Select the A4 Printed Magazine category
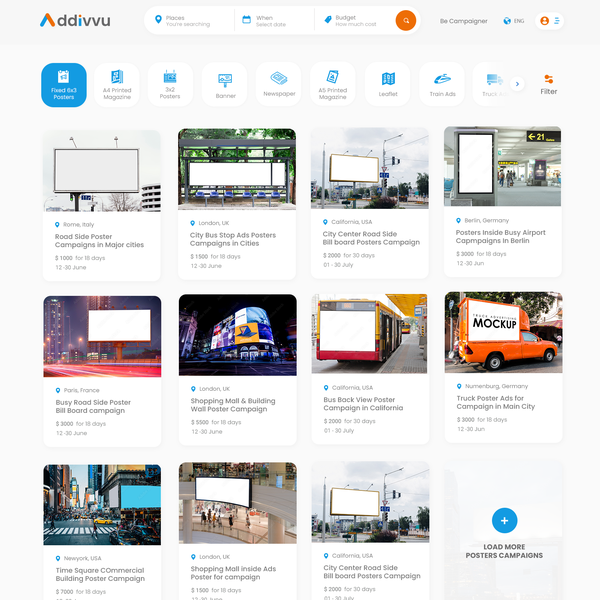 point(117,85)
